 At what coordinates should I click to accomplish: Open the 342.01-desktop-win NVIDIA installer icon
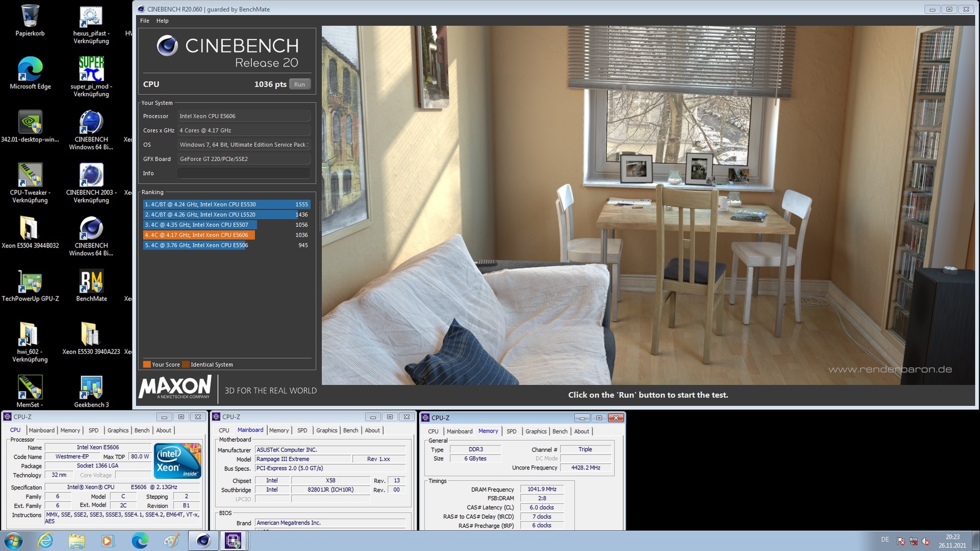30,127
